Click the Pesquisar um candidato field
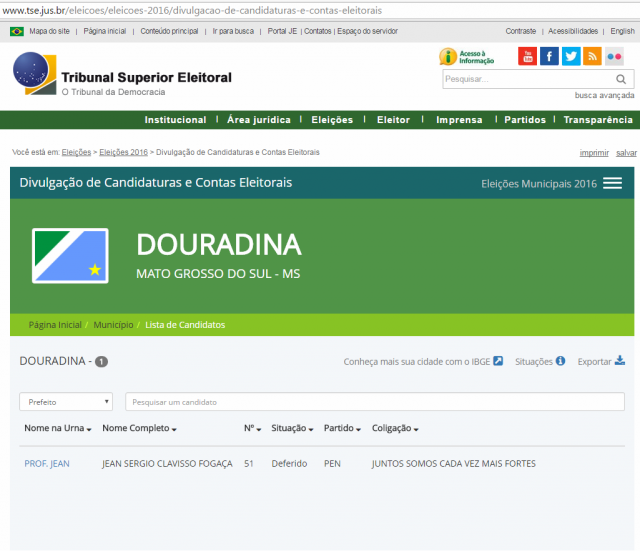The image size is (640, 551). click(x=374, y=402)
